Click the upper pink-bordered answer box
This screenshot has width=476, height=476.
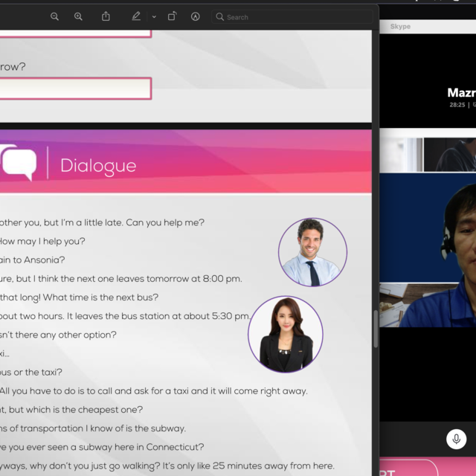click(74, 32)
